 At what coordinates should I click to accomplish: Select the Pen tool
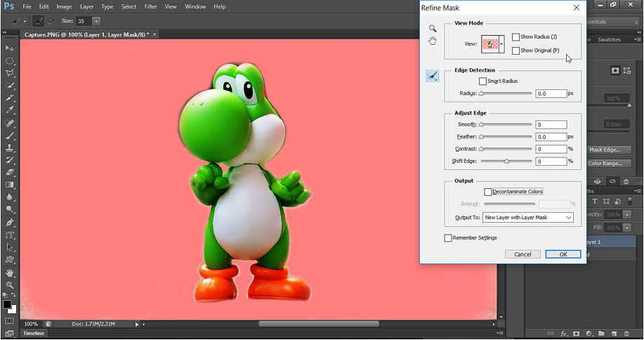[9, 223]
